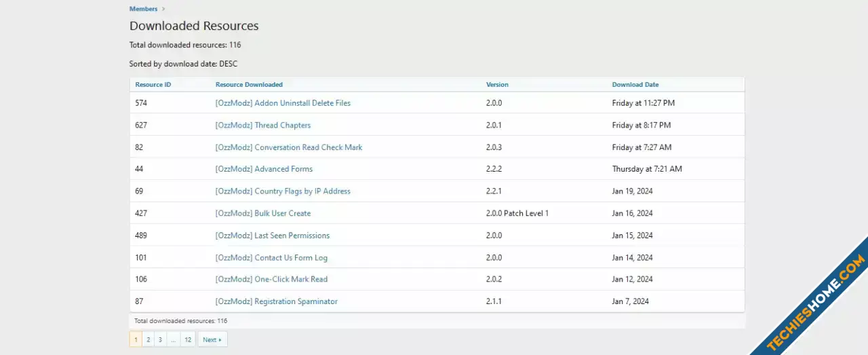Image resolution: width=868 pixels, height=355 pixels.
Task: Open [OzzModz] Last Seen Permissions resource
Action: click(x=273, y=236)
